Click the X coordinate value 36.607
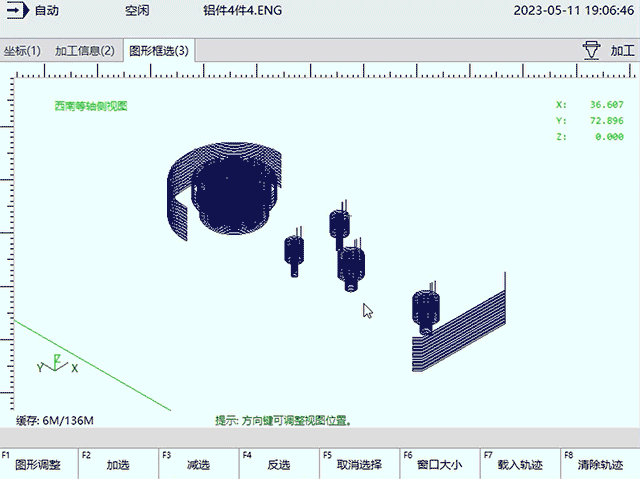 pos(607,105)
